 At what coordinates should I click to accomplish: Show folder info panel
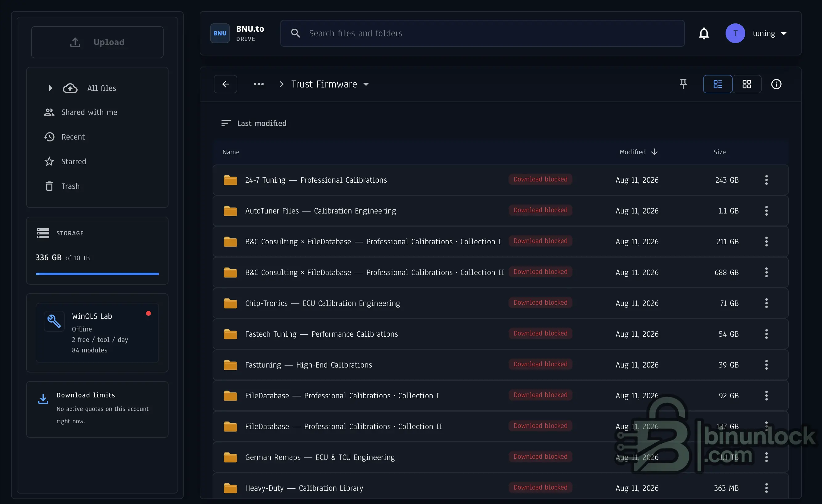click(776, 84)
